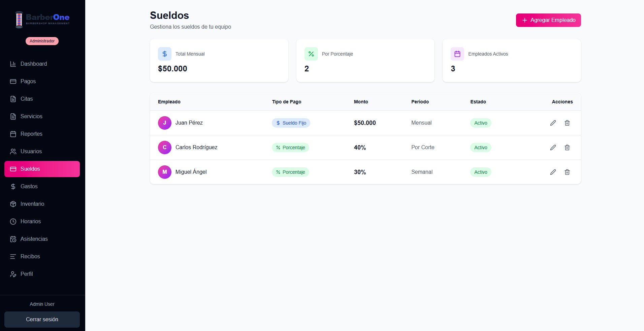Click the calendar icon on Empleados Activos card

[457, 54]
